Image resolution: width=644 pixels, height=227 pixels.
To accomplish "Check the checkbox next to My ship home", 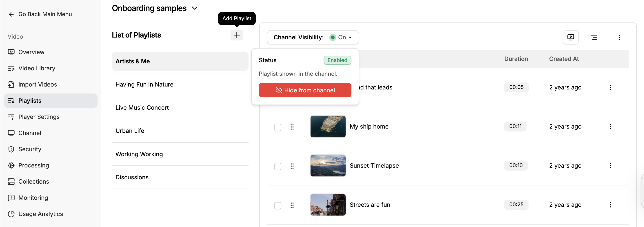I will [278, 127].
